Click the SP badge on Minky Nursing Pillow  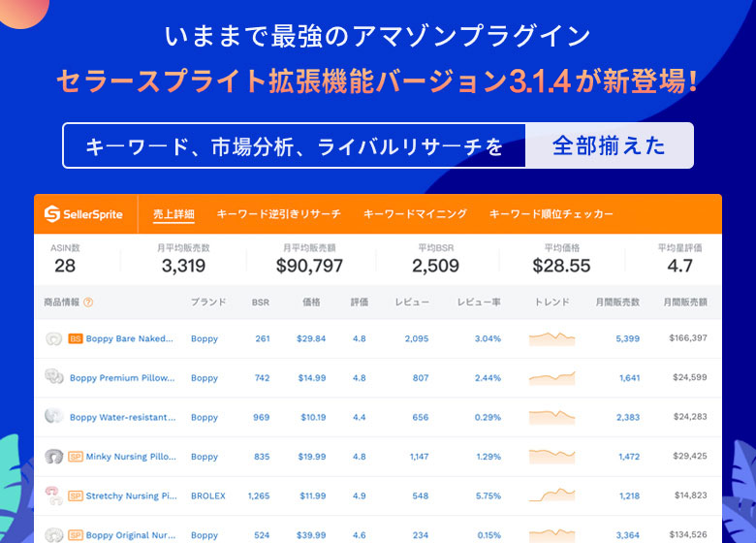click(75, 456)
